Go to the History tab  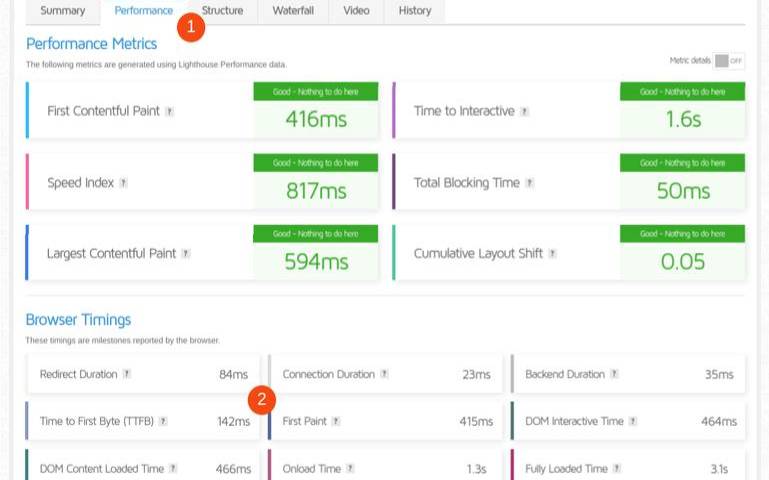click(x=414, y=11)
